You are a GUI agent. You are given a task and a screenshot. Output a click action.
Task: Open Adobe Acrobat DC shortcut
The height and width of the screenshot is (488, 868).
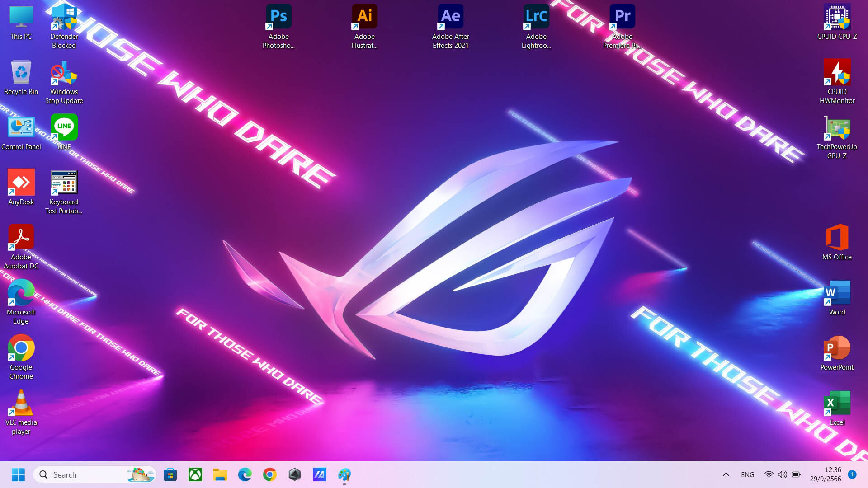pyautogui.click(x=21, y=247)
